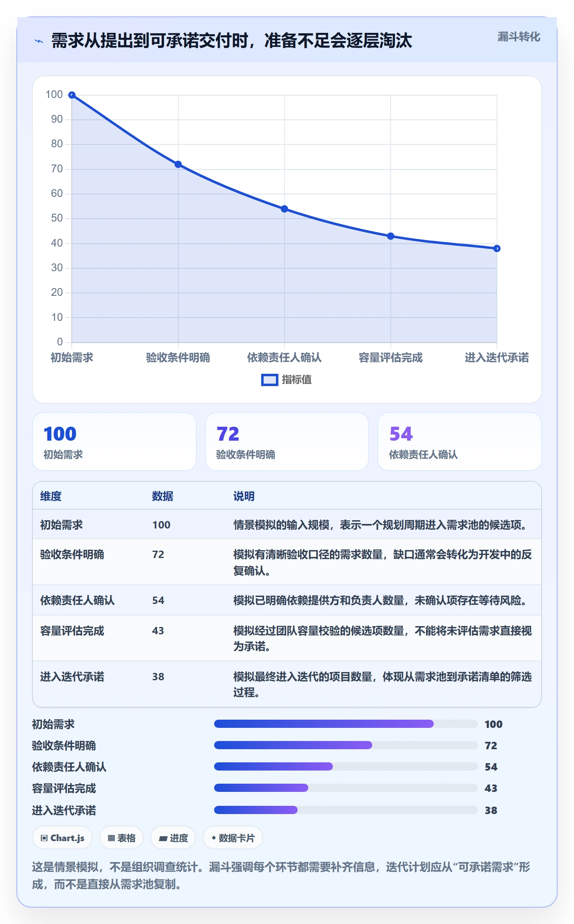This screenshot has width=574, height=924.
Task: Select the 验收条件明确 table row name
Action: pyautogui.click(x=72, y=555)
